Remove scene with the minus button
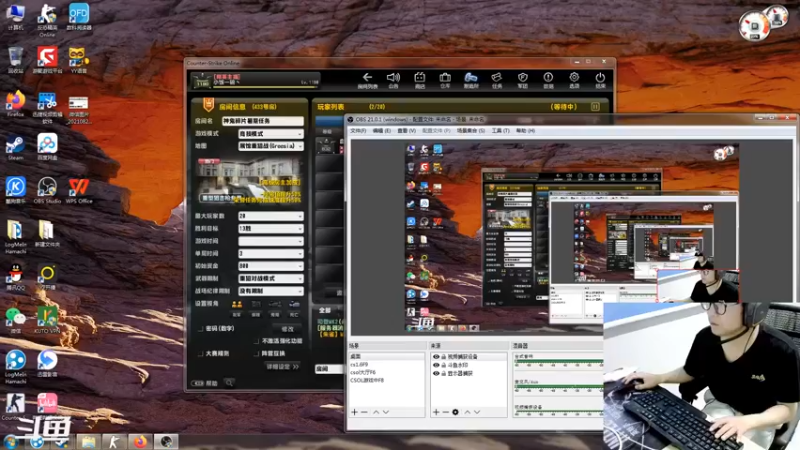This screenshot has height=450, width=800. tap(364, 412)
